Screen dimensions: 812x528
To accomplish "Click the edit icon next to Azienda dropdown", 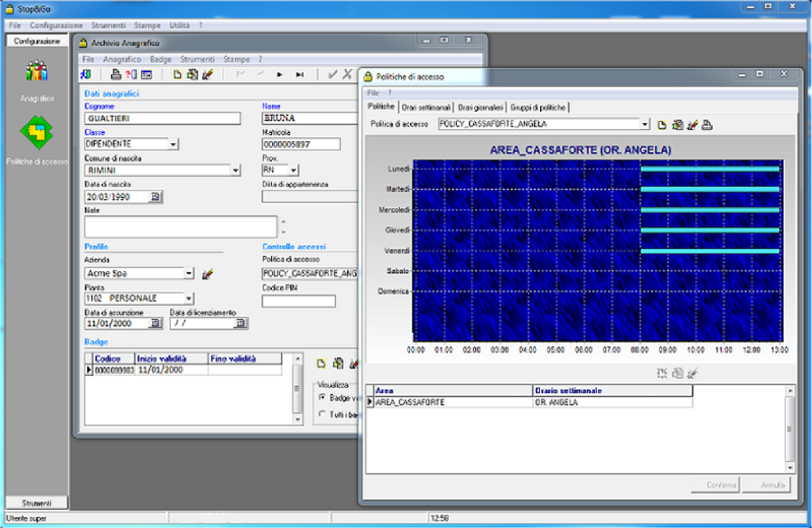I will point(208,274).
